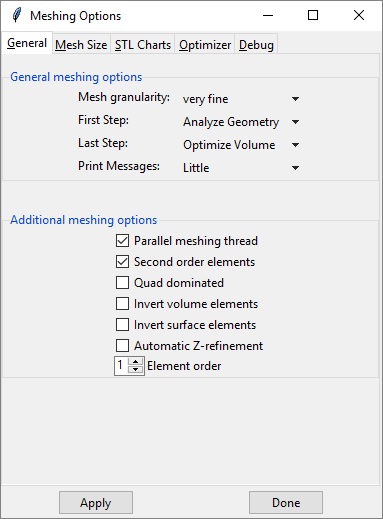383x519 pixels.
Task: Enable Automatic Z-refinement
Action: pos(122,346)
